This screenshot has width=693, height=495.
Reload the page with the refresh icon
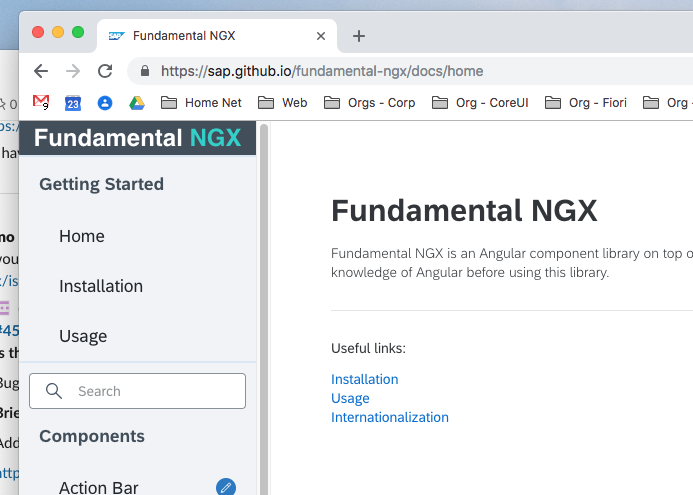(x=105, y=71)
